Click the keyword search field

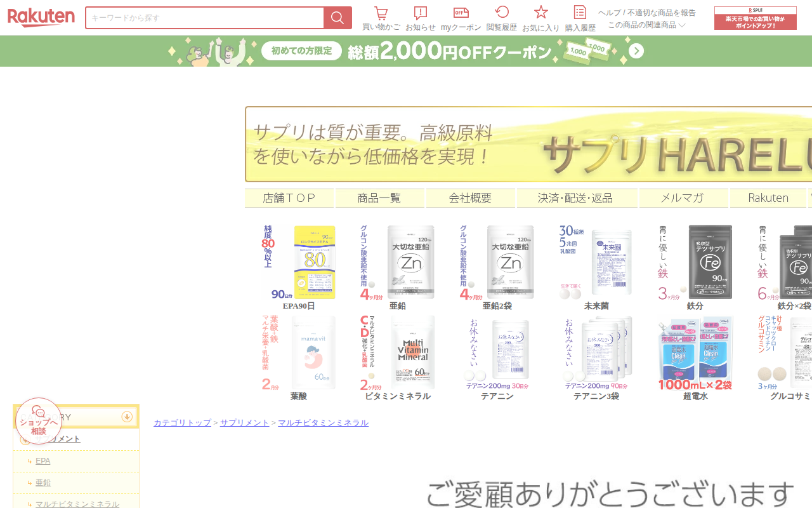click(x=204, y=18)
